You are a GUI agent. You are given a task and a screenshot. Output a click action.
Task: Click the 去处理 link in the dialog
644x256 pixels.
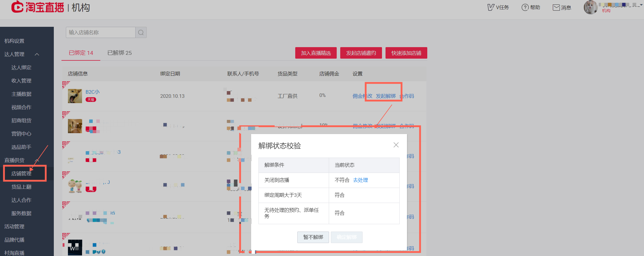(361, 180)
